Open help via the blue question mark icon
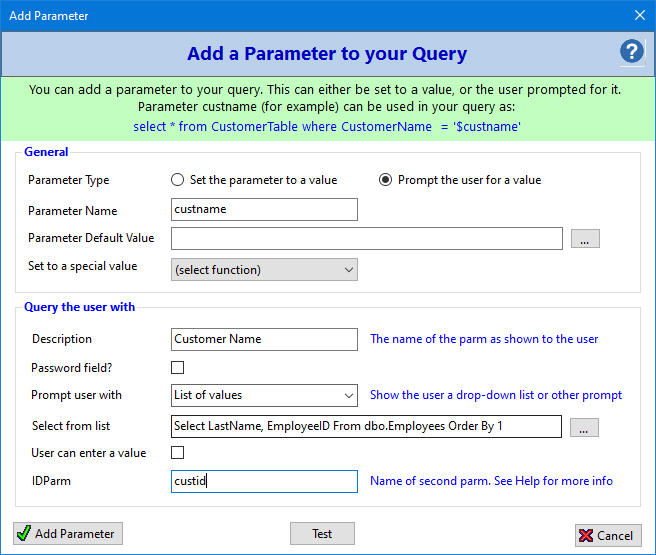This screenshot has width=656, height=555. coord(631,51)
